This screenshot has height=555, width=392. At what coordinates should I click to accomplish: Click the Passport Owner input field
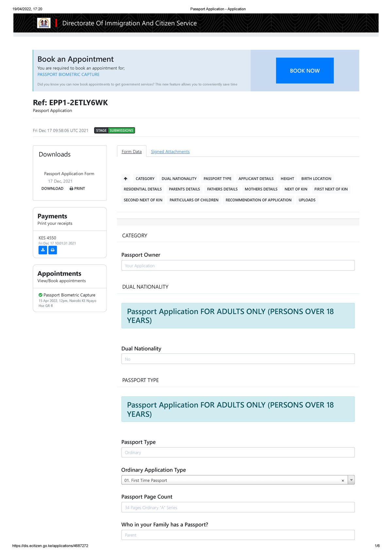click(x=238, y=266)
